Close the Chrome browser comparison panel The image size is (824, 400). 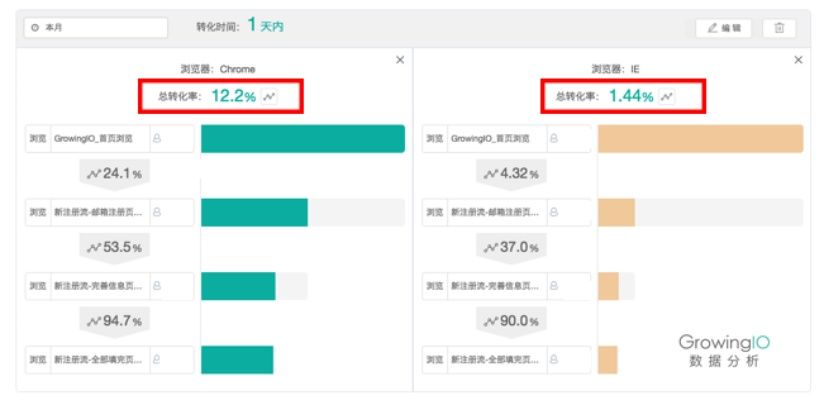(x=400, y=60)
